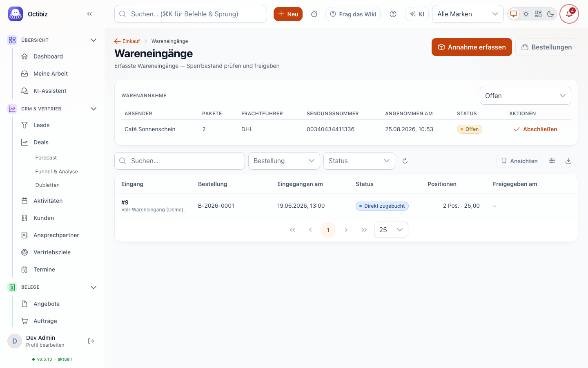Viewport: 588px width, 368px height.
Task: Go to previous page arrow
Action: pyautogui.click(x=310, y=230)
